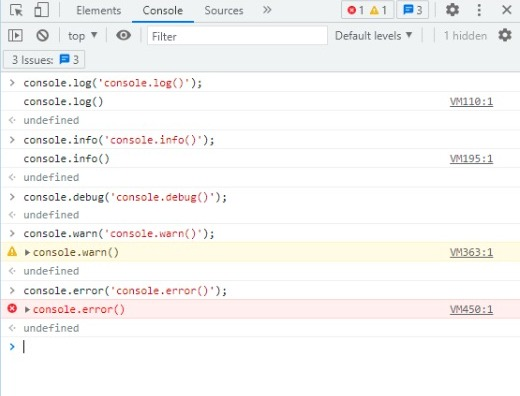Expand the console.error() message stack
The height and width of the screenshot is (396, 520).
tap(27, 310)
